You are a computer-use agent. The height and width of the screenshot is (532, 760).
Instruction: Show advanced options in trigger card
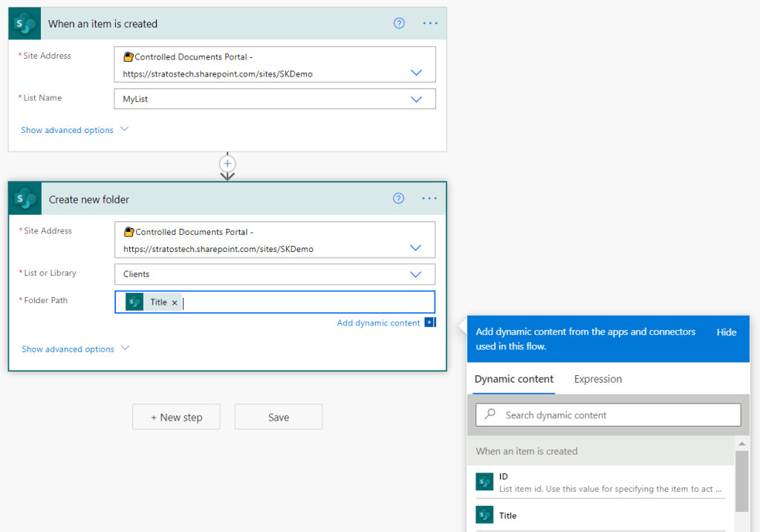(x=74, y=130)
